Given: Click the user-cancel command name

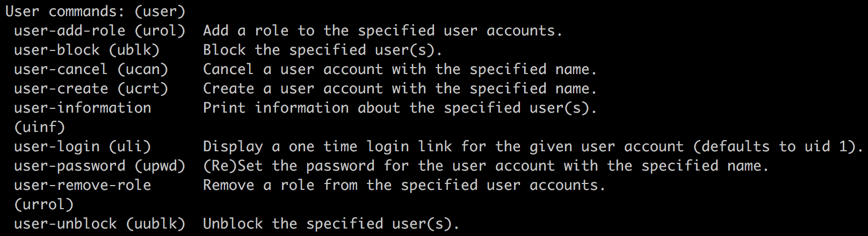Looking at the screenshot, I should click(x=61, y=69).
